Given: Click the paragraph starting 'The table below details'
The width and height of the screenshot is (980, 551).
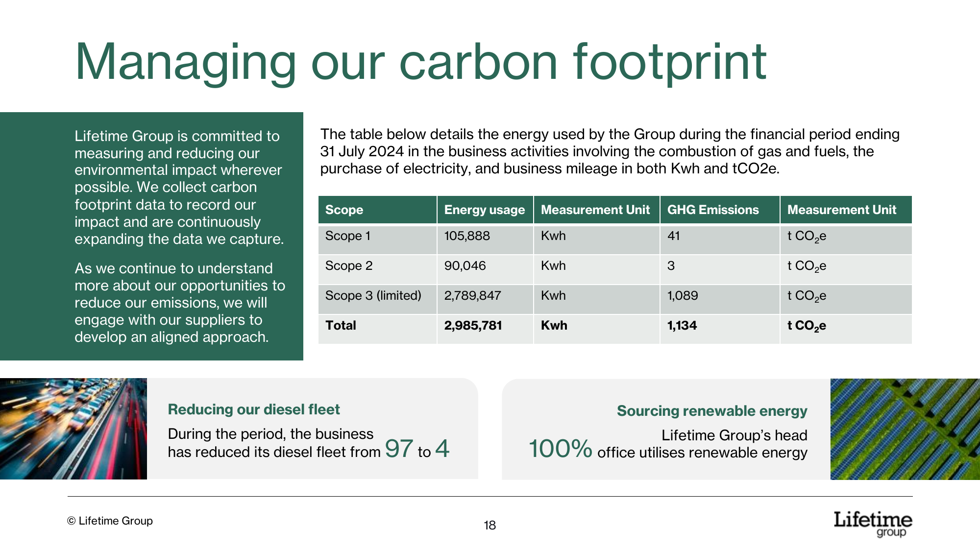Looking at the screenshot, I should click(x=610, y=151).
